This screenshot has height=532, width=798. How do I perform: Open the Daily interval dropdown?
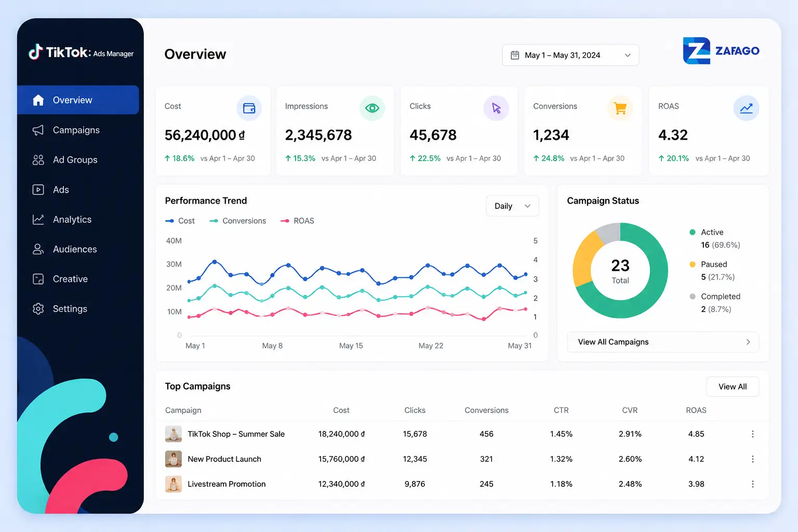pos(512,206)
